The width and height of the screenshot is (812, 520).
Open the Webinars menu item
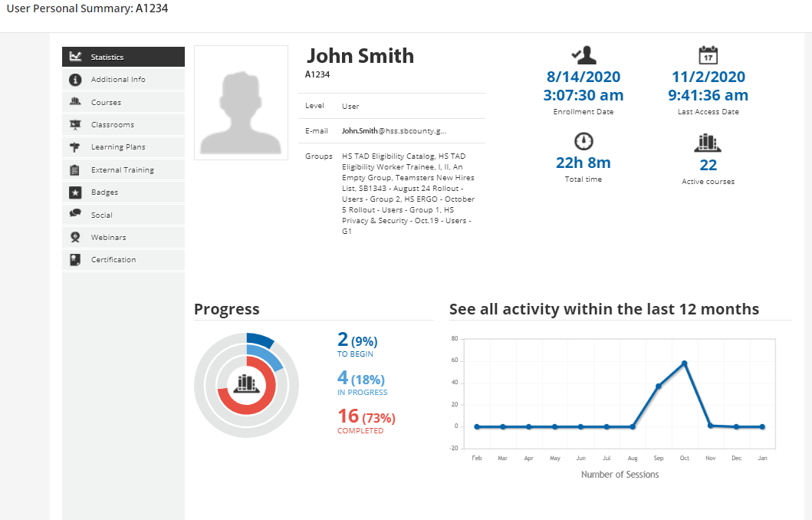point(108,238)
